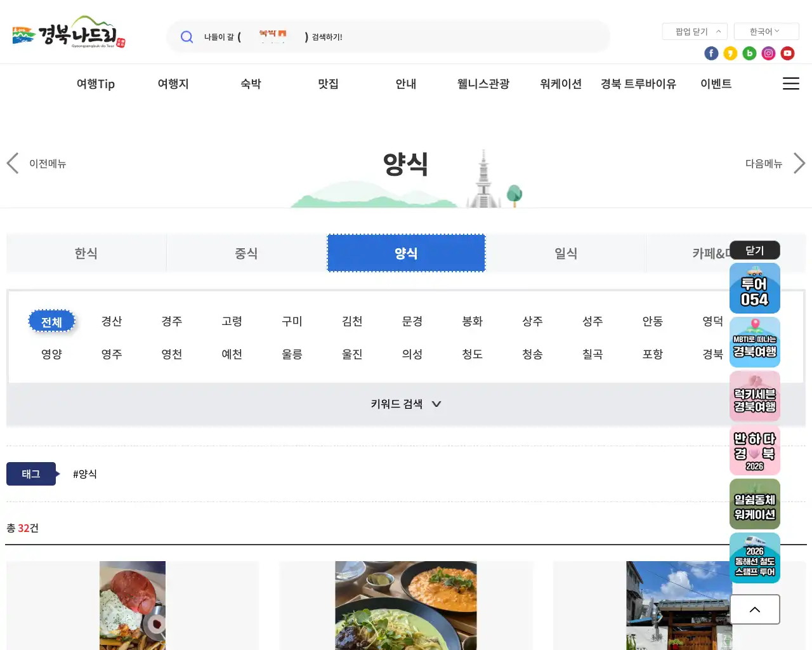Select the 포항 region filter
The height and width of the screenshot is (650, 812).
click(x=653, y=354)
